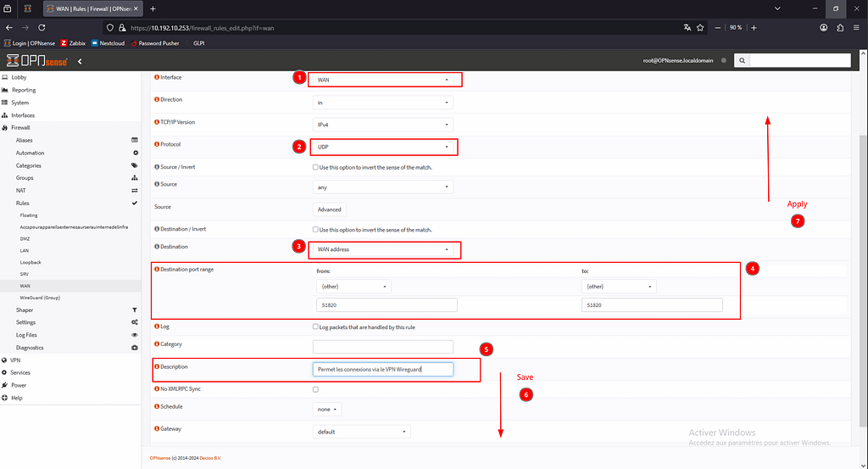This screenshot has height=469, width=868.
Task: Collapse the sidebar using the chevron icon
Action: [80, 61]
